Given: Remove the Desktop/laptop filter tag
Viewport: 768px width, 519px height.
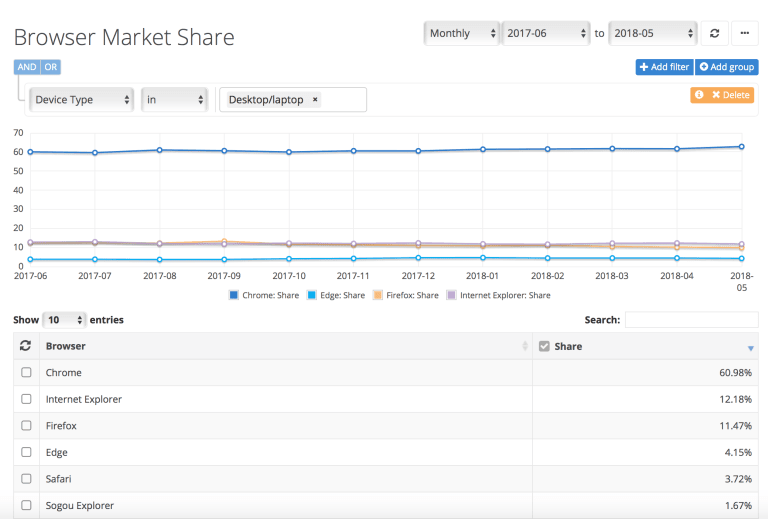Looking at the screenshot, I should [315, 99].
